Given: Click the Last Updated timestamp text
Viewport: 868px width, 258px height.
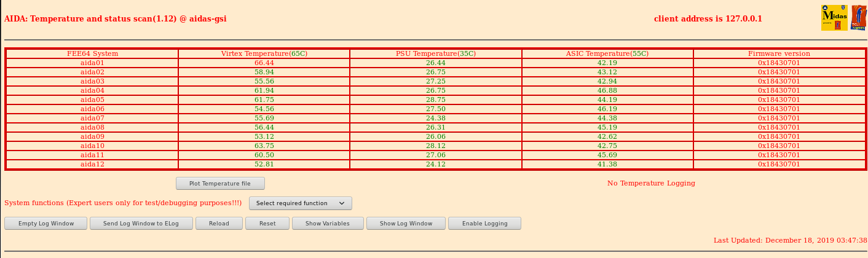Looking at the screenshot, I should [791, 241].
